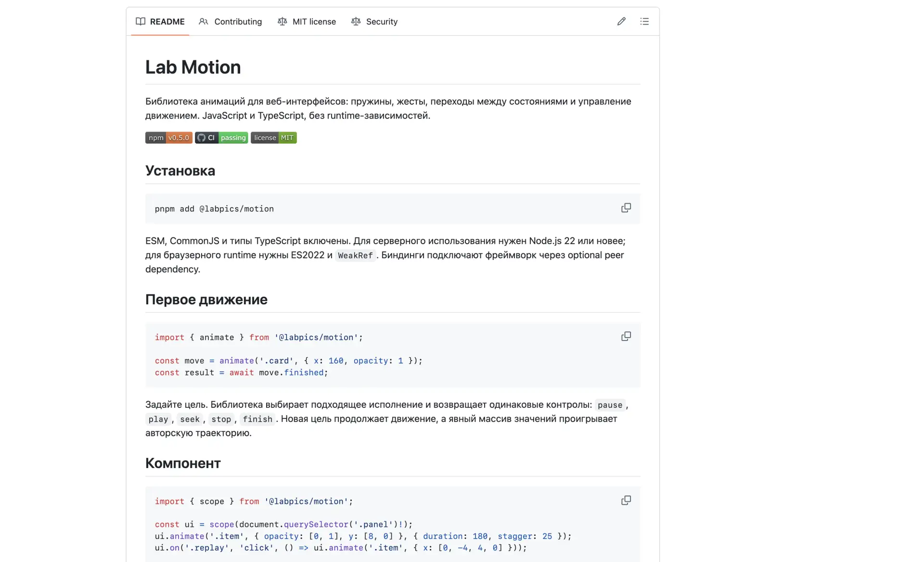Click the 'const ui = scope' code line

tap(283, 524)
